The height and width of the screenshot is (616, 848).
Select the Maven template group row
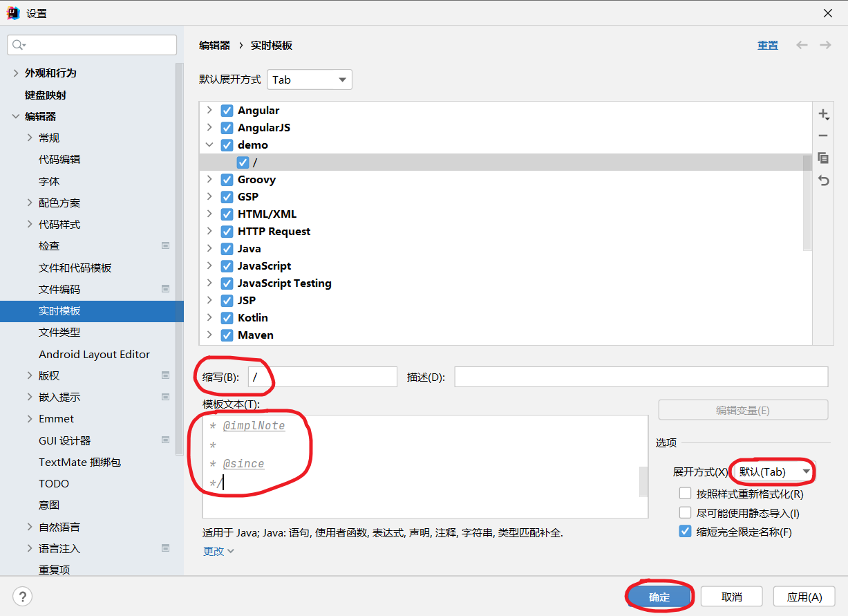click(506, 335)
